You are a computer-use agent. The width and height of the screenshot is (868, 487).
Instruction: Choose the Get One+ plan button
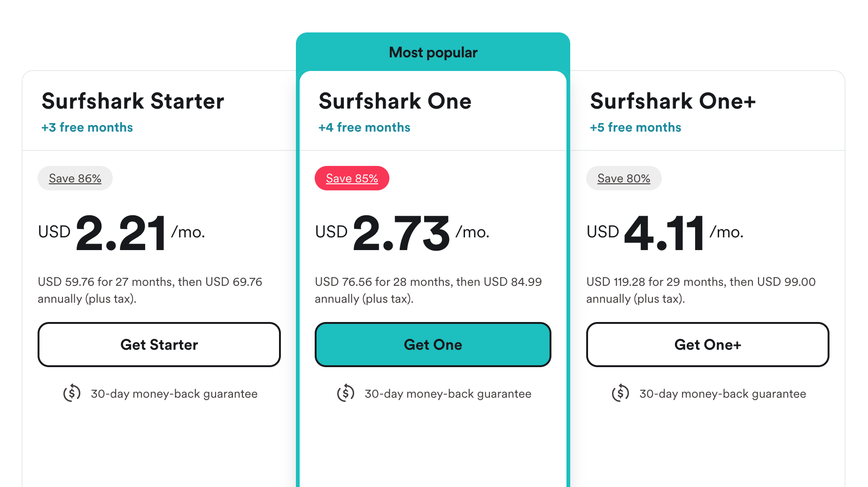click(708, 345)
